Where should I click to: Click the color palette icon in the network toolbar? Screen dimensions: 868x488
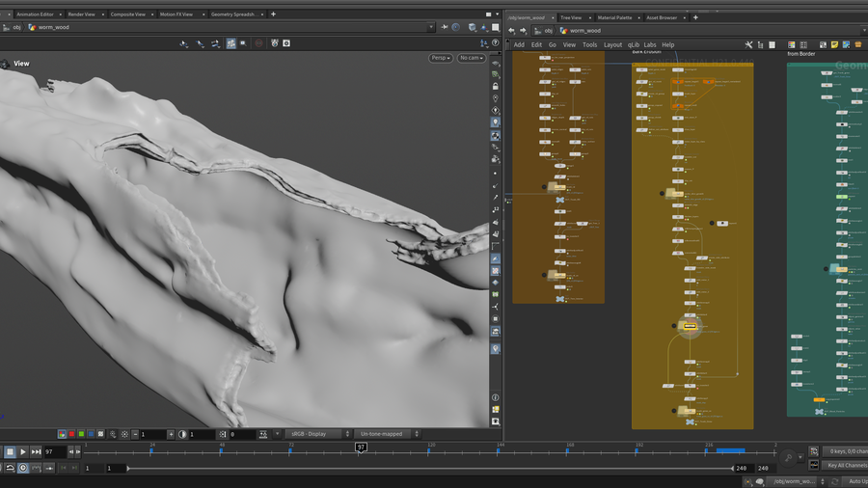[x=792, y=44]
